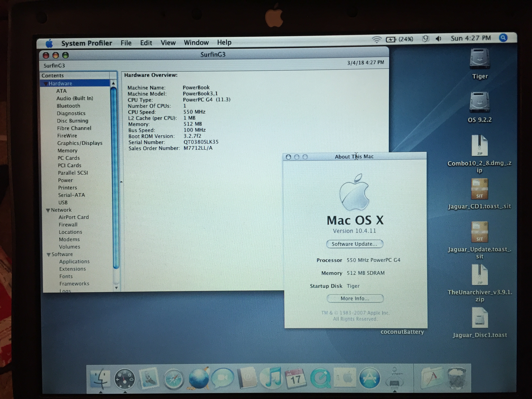Collapse the Hardware category triangle
The image size is (532, 399).
tap(45, 84)
